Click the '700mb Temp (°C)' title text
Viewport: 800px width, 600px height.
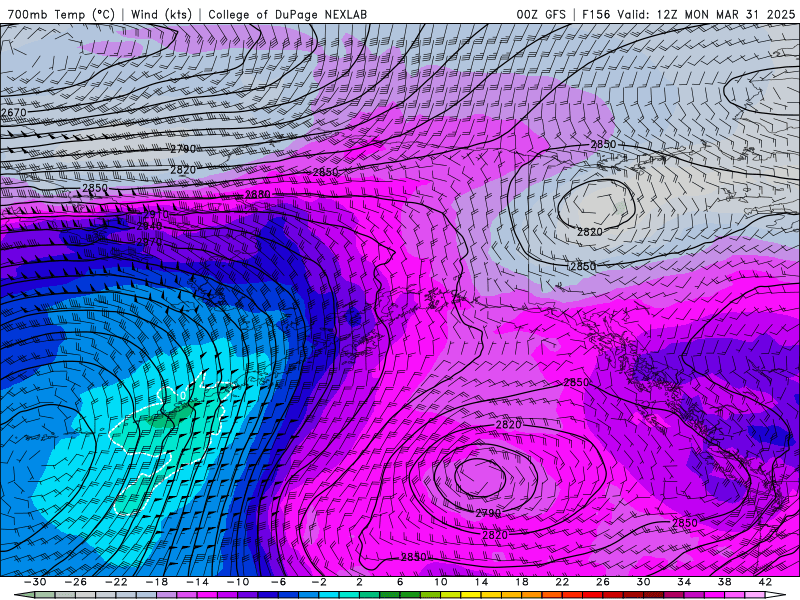61,14
